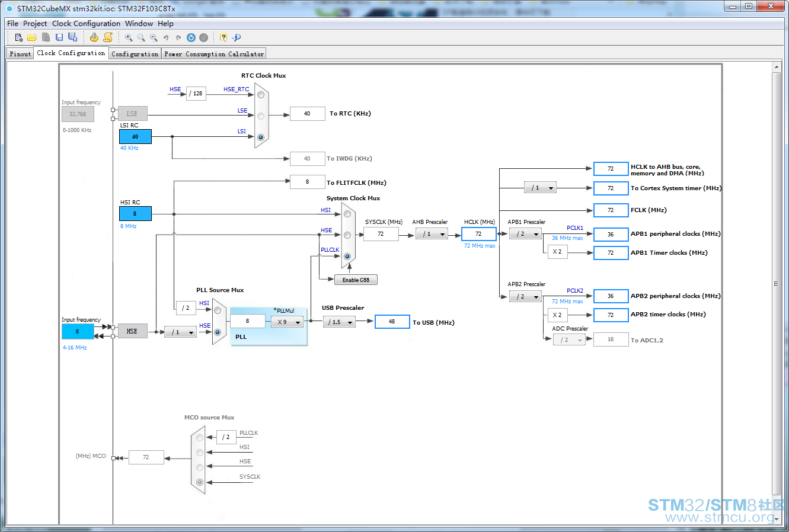This screenshot has width=789, height=532.
Task: Select SYSCLK in the MCO source Mux
Action: tap(200, 482)
